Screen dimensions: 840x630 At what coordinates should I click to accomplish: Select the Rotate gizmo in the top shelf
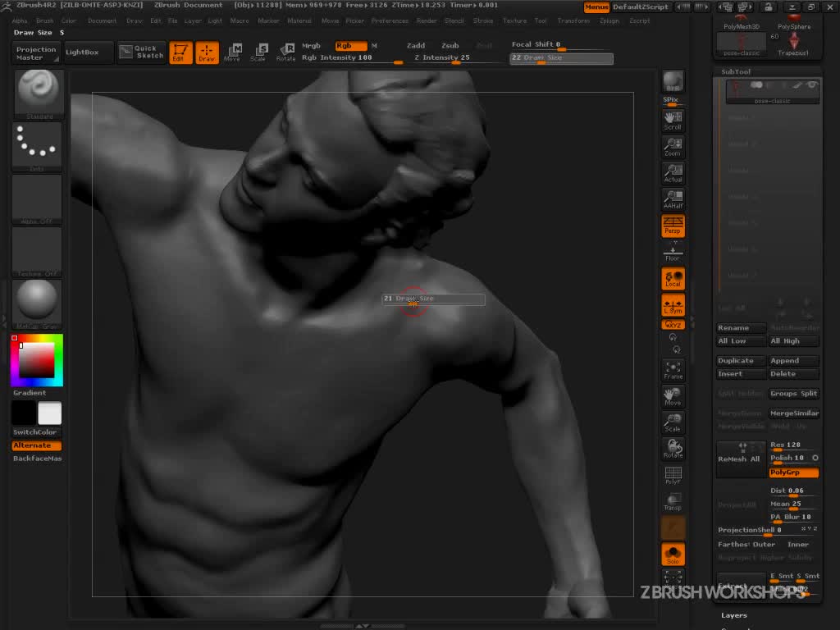285,52
